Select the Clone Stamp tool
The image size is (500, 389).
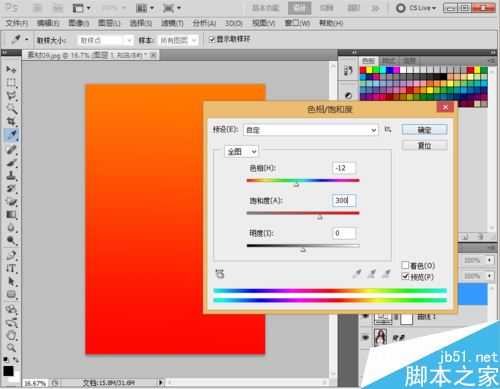pyautogui.click(x=11, y=175)
